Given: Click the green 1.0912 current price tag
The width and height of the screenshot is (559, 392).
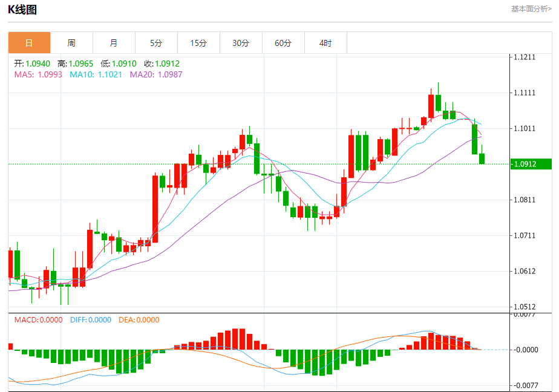Looking at the screenshot, I should (531, 164).
